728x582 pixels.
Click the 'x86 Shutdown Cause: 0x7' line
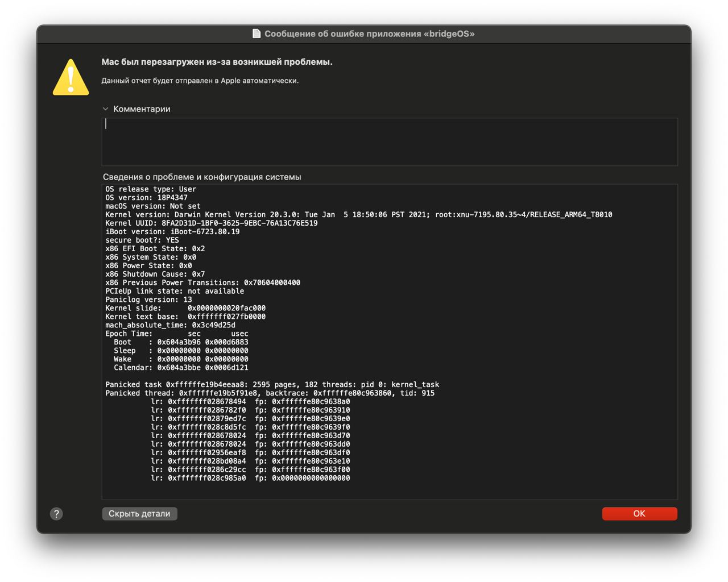point(155,275)
